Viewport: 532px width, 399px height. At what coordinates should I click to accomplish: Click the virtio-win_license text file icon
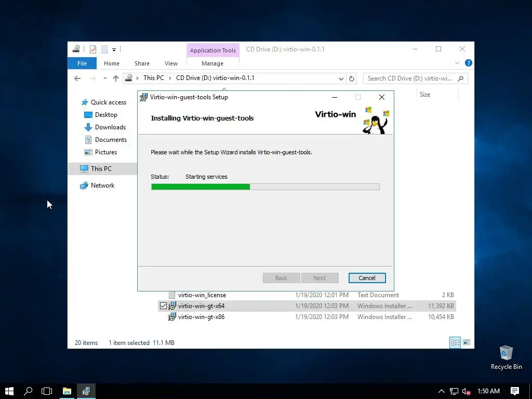172,295
